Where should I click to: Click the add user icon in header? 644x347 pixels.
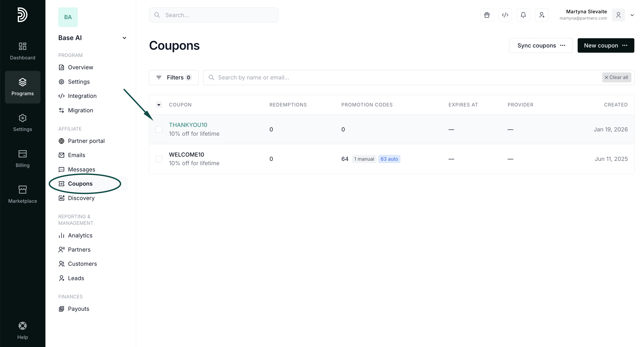(x=541, y=15)
